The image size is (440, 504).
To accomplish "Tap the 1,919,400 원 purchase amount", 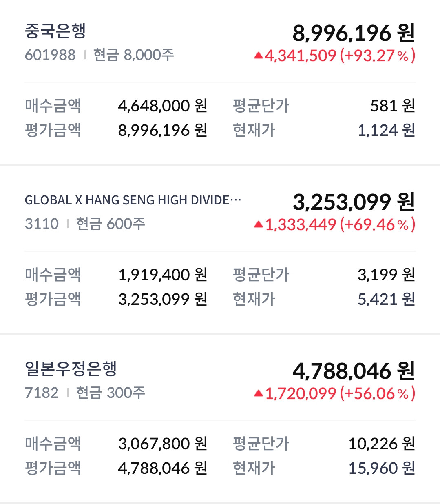I will [x=162, y=275].
